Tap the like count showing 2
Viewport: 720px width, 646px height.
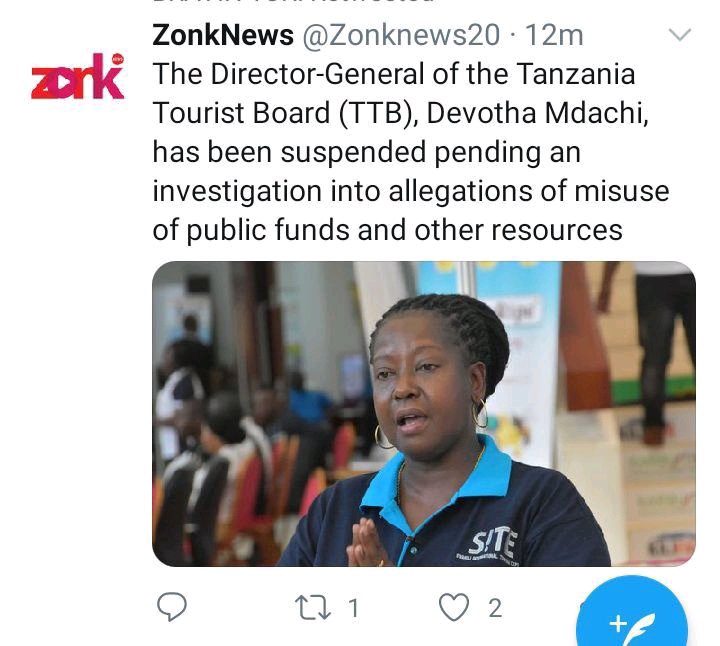pos(495,608)
